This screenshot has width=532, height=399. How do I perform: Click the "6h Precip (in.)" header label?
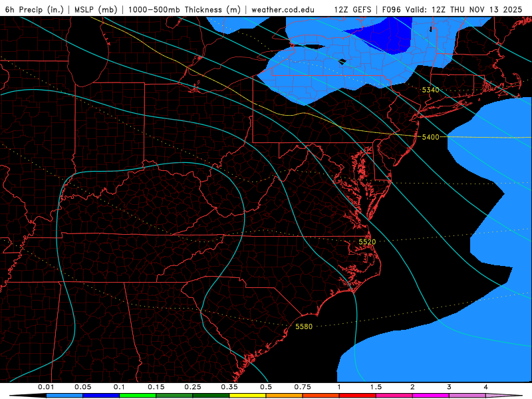click(35, 9)
